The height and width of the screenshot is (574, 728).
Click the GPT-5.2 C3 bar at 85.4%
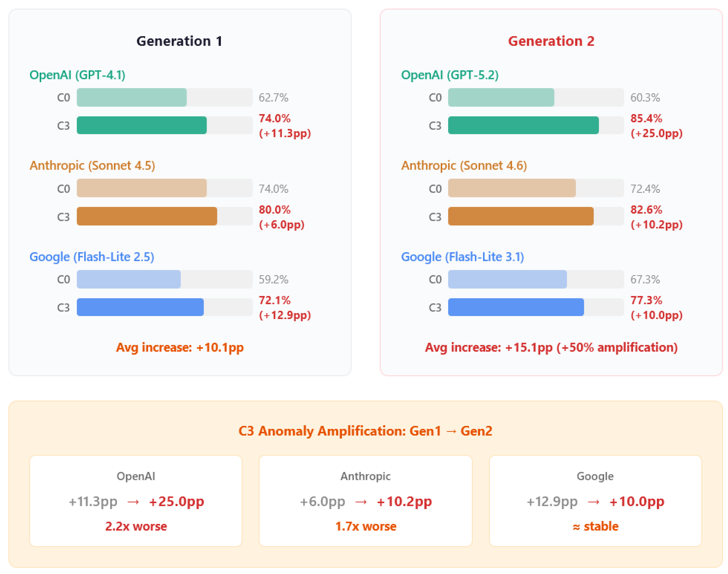[523, 125]
